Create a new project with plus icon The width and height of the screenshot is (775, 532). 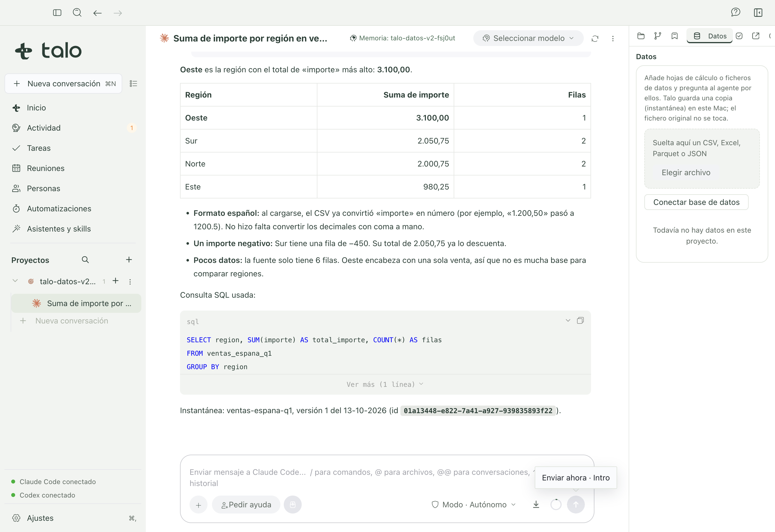pyautogui.click(x=129, y=260)
